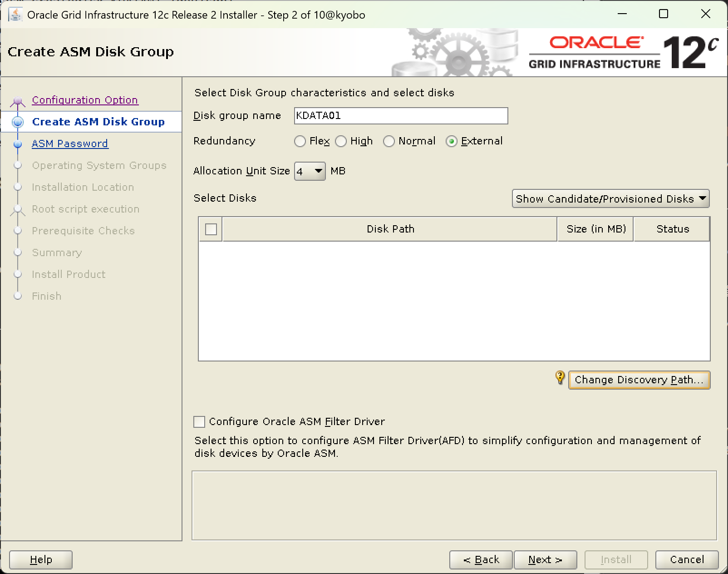
Task: Click the Finish step label
Action: [46, 296]
